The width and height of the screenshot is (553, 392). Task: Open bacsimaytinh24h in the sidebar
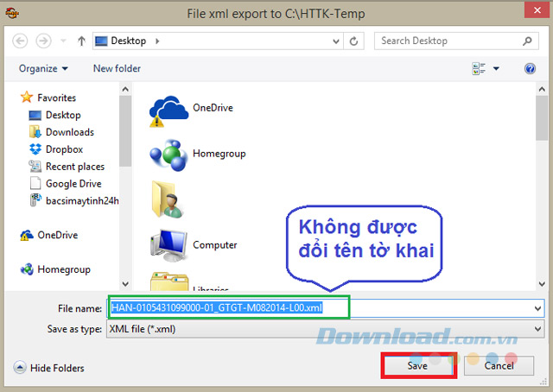[x=82, y=200]
